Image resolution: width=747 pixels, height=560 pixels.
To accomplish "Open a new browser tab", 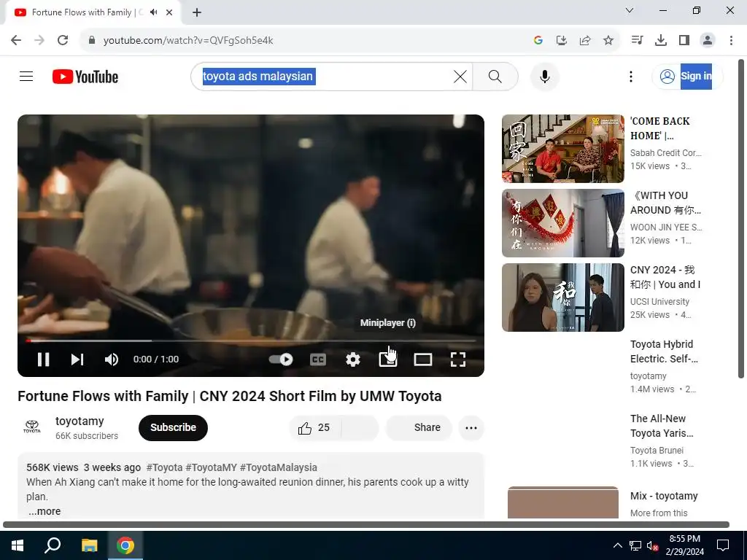I will [x=197, y=12].
